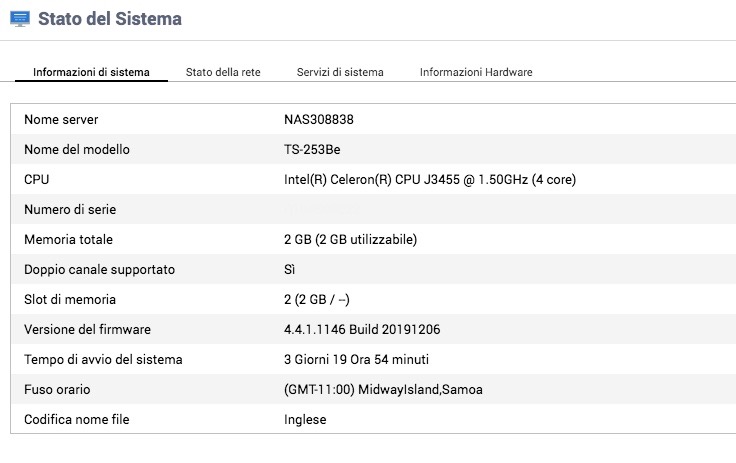This screenshot has height=463, width=736.
Task: Select the server name value NAS308838
Action: pos(319,120)
